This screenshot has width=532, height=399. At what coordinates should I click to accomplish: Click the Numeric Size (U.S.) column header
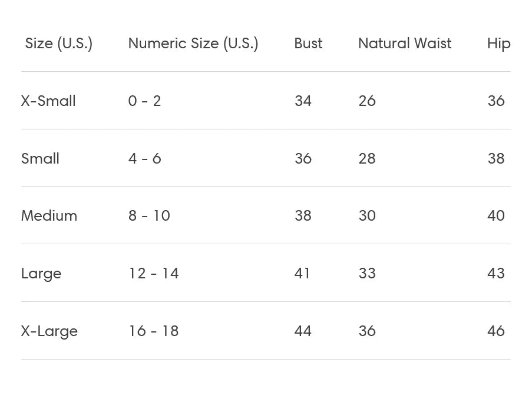(x=193, y=44)
